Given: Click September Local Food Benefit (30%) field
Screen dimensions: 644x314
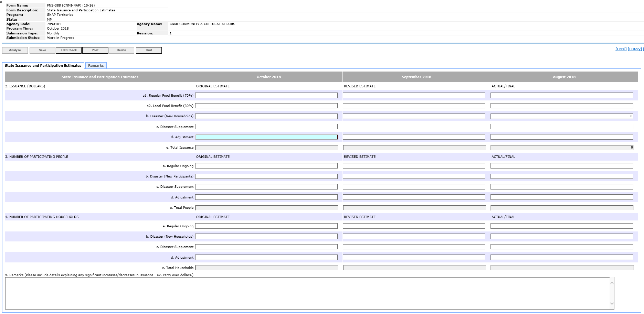Looking at the screenshot, I should point(414,106).
